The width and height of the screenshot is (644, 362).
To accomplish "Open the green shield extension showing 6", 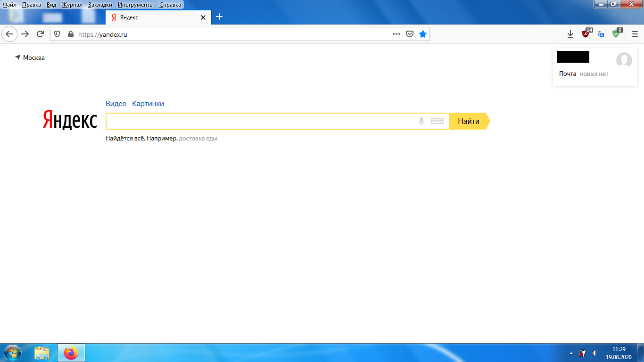I will (617, 33).
